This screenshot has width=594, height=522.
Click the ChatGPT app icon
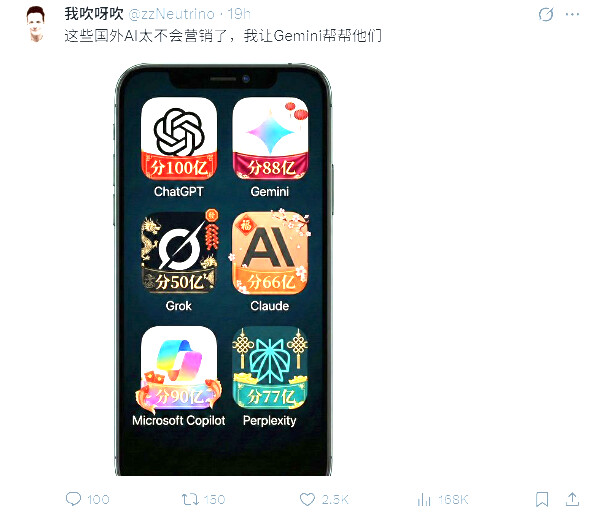click(x=179, y=138)
